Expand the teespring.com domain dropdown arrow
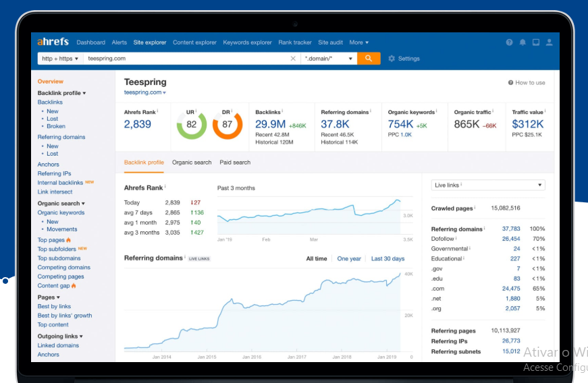588x383 pixels. [x=164, y=92]
